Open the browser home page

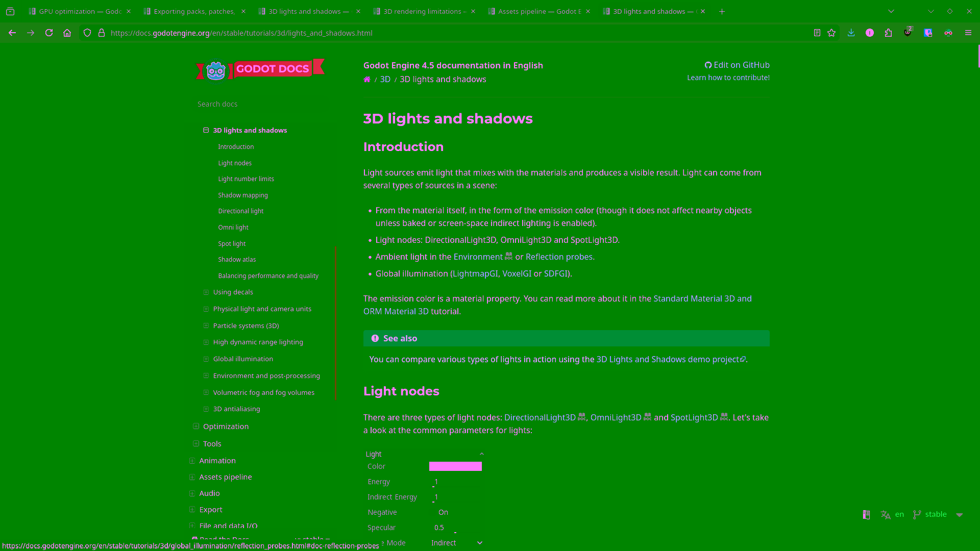pyautogui.click(x=67, y=33)
